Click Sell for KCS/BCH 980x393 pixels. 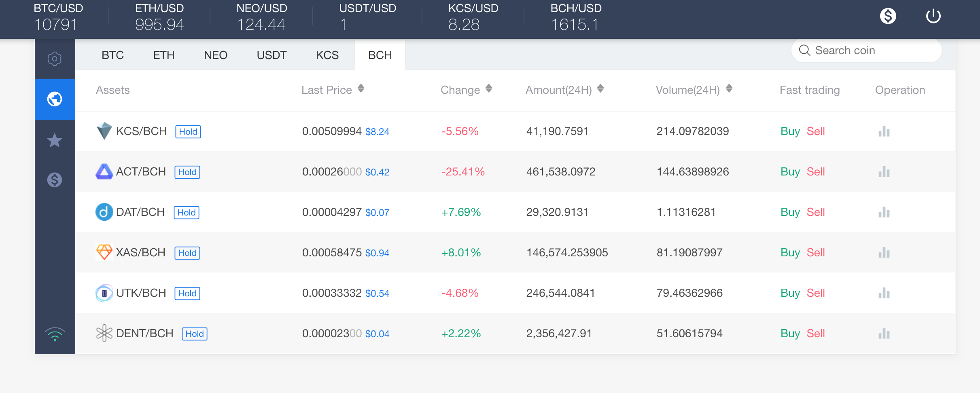click(x=816, y=131)
